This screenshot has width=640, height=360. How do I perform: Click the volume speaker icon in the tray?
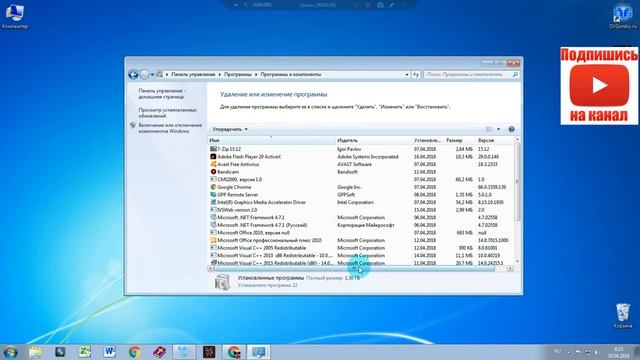tap(597, 352)
